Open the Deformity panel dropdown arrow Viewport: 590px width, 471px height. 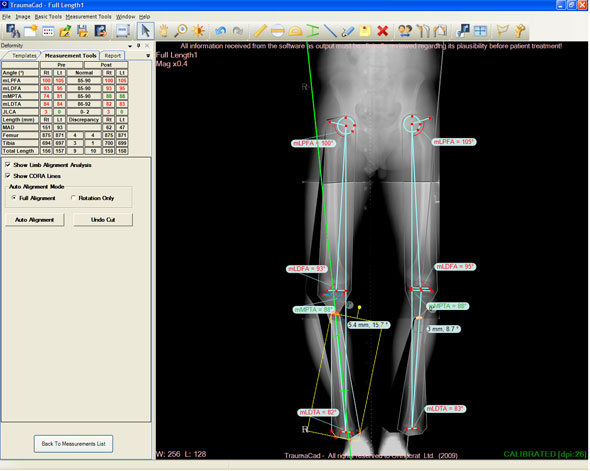point(130,46)
